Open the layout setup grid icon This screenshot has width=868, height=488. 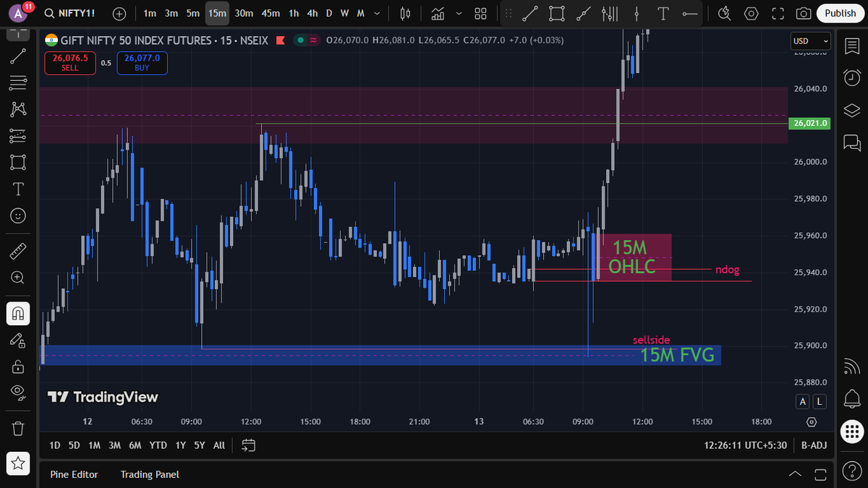pyautogui.click(x=480, y=14)
